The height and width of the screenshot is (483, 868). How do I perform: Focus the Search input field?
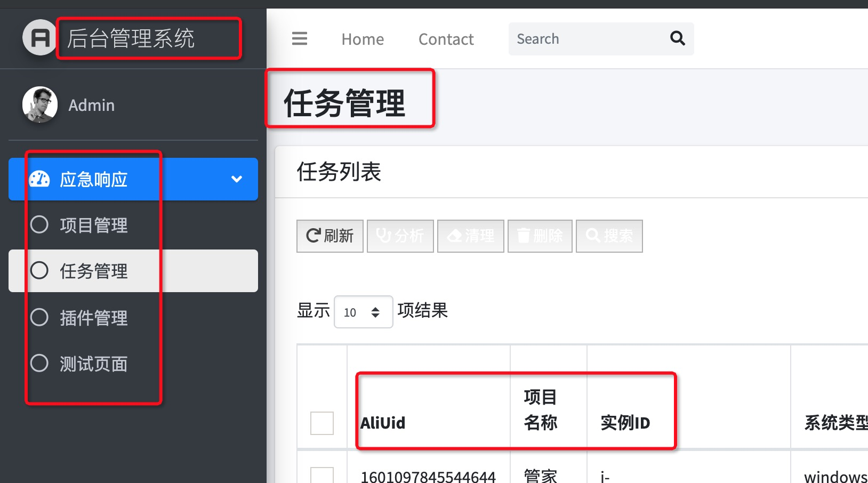pyautogui.click(x=585, y=39)
